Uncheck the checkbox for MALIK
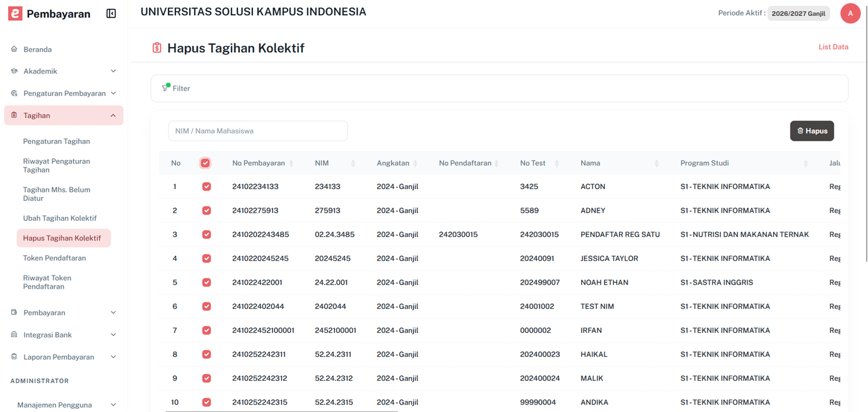This screenshot has height=412, width=868. pos(207,378)
